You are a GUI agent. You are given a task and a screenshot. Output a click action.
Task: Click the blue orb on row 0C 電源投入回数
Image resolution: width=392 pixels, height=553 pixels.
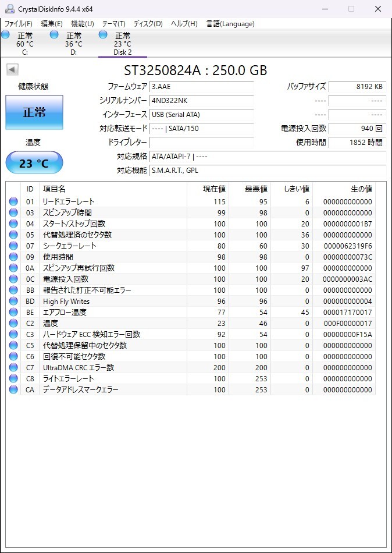(13, 279)
